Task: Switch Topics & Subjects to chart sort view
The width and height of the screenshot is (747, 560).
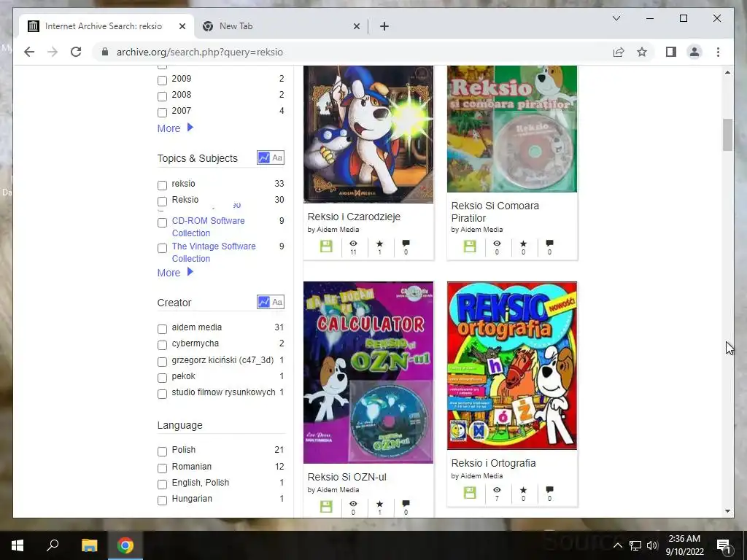Action: pyautogui.click(x=263, y=157)
